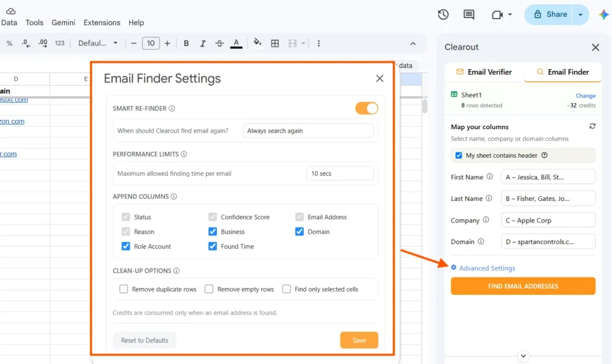Click info icon next to Domain label

481,241
